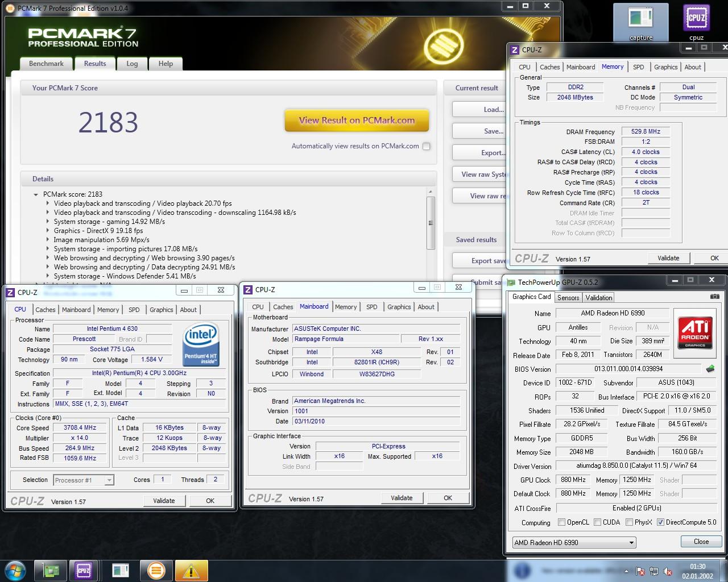Open GPU-Z Validation tab
This screenshot has height=582, width=728.
[x=599, y=297]
